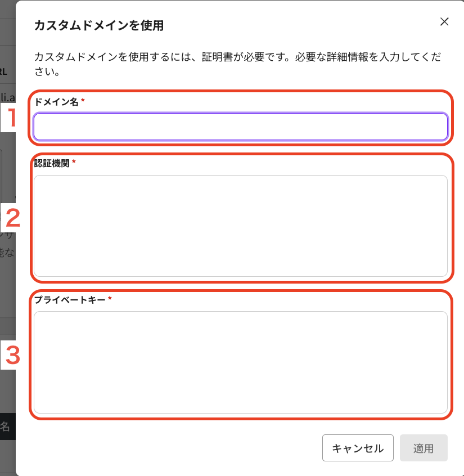
Task: Click the red number 3 annotation
Action: (12, 355)
